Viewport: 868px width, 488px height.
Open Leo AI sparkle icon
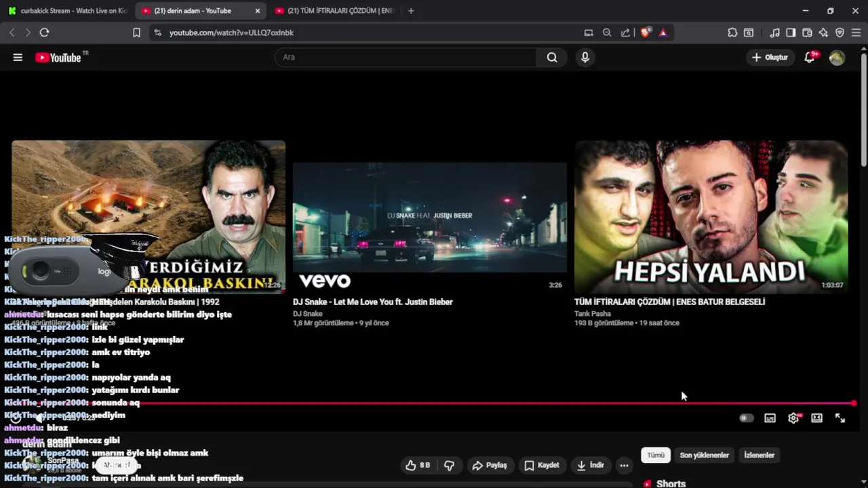click(823, 33)
